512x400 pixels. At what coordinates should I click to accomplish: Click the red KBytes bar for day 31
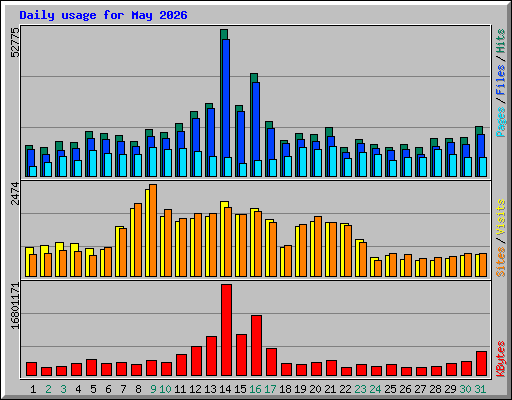[481, 364]
